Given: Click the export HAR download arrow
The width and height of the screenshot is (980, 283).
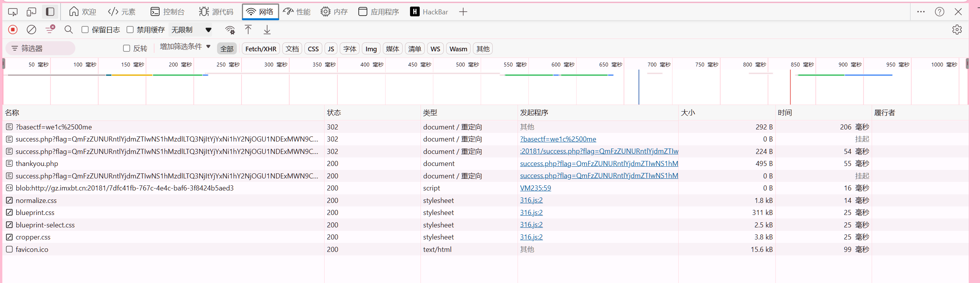Looking at the screenshot, I should point(267,30).
